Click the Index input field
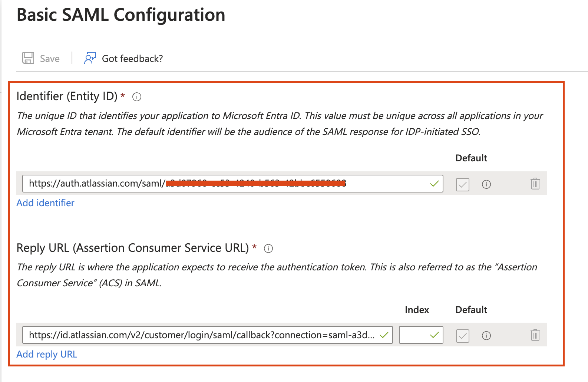This screenshot has width=588, height=382. click(421, 335)
